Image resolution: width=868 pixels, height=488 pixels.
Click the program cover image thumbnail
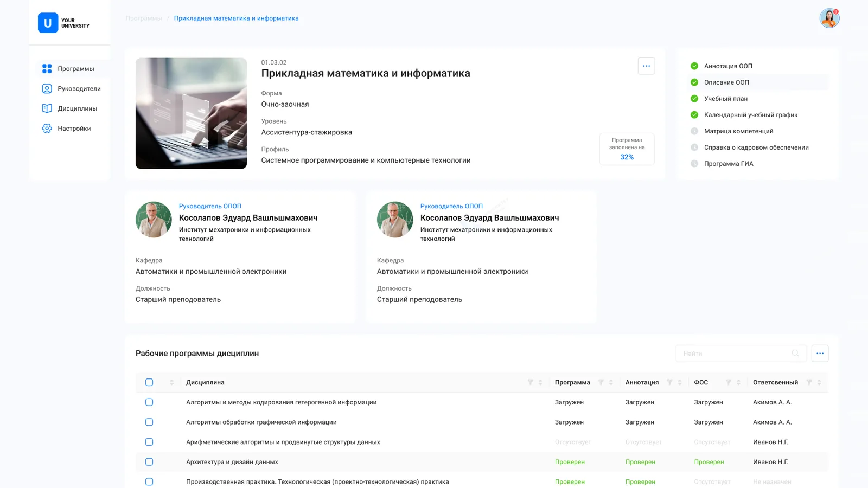pyautogui.click(x=191, y=113)
